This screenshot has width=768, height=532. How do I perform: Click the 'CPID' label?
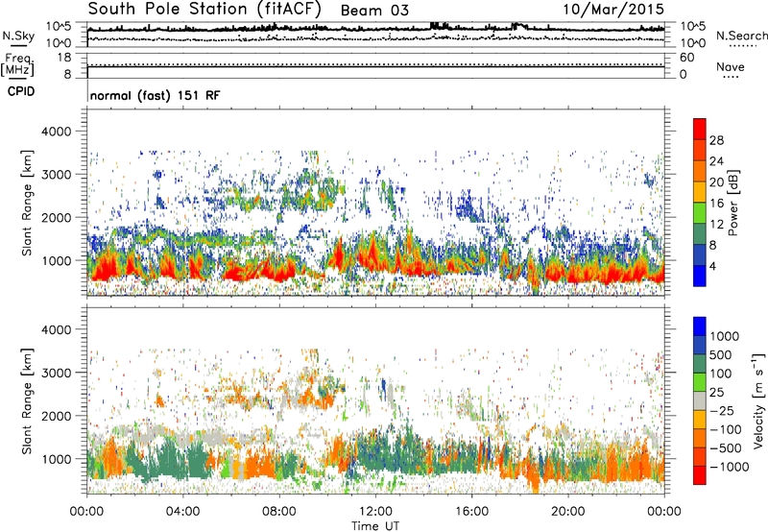pyautogui.click(x=21, y=91)
